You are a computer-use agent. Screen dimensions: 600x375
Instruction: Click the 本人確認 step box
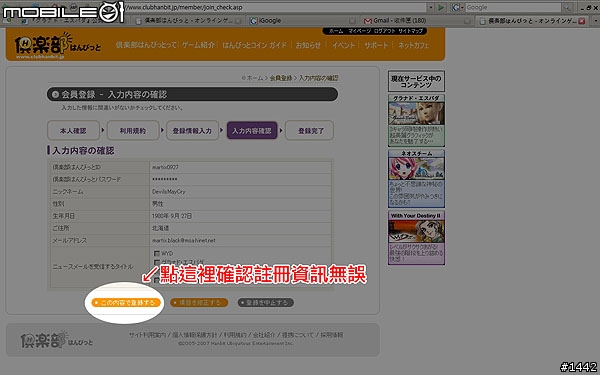73,130
